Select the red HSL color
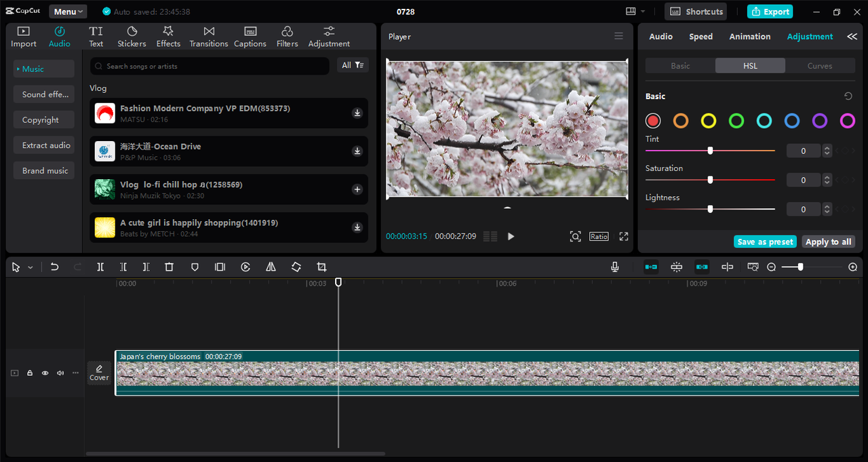 [653, 121]
